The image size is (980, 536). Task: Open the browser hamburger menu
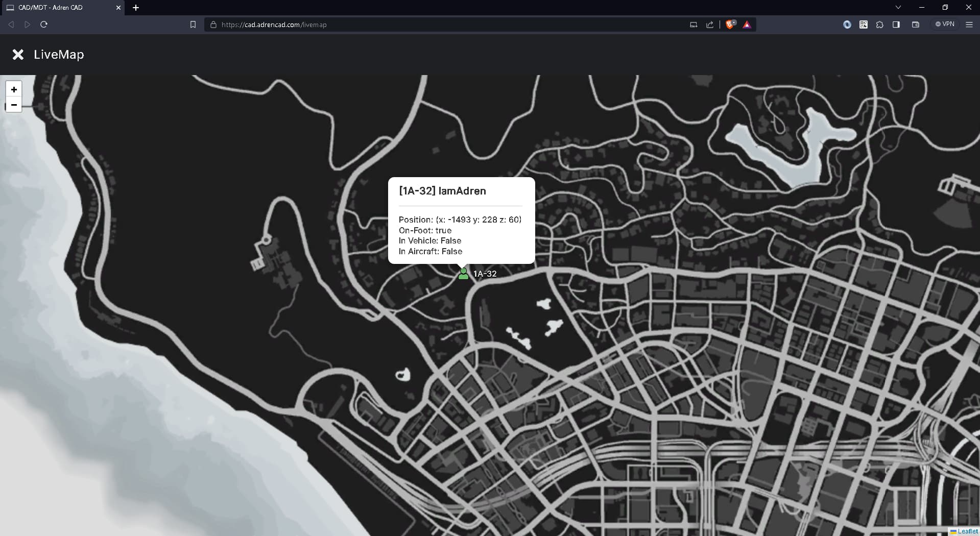[969, 25]
